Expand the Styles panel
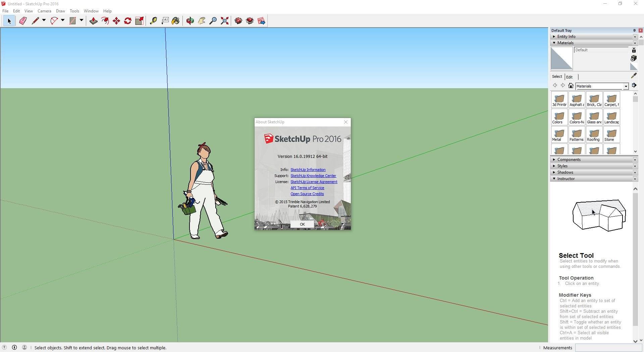This screenshot has height=352, width=644. click(x=594, y=166)
